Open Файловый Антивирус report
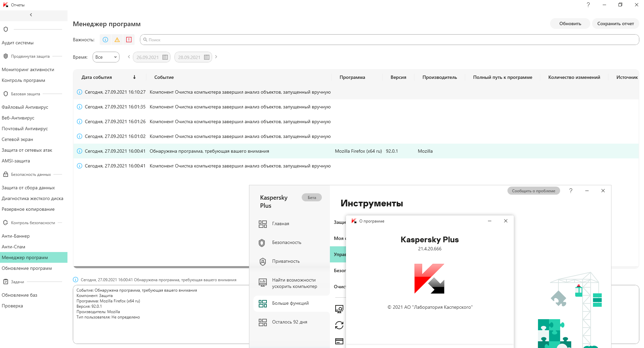 [x=25, y=107]
